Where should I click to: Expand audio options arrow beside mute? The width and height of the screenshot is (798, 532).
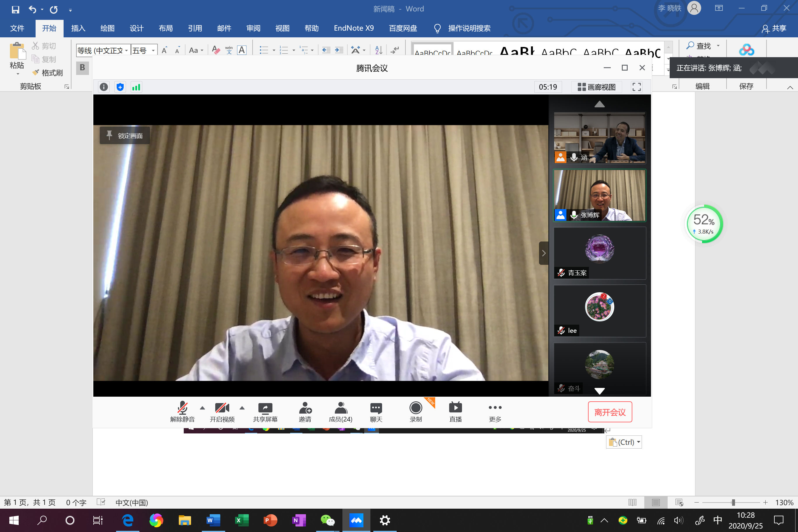click(x=202, y=408)
